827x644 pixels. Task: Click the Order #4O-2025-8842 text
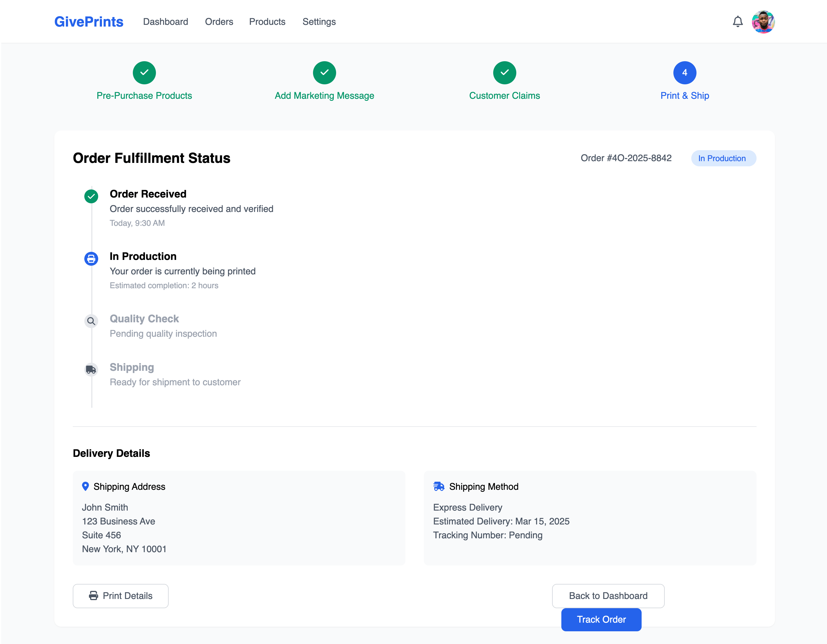tap(626, 158)
